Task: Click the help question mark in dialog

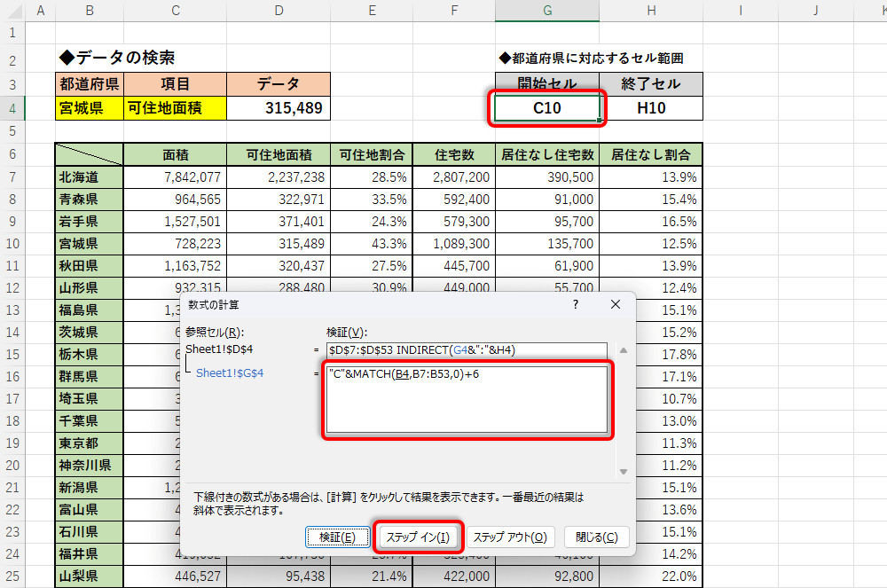Action: tap(576, 304)
